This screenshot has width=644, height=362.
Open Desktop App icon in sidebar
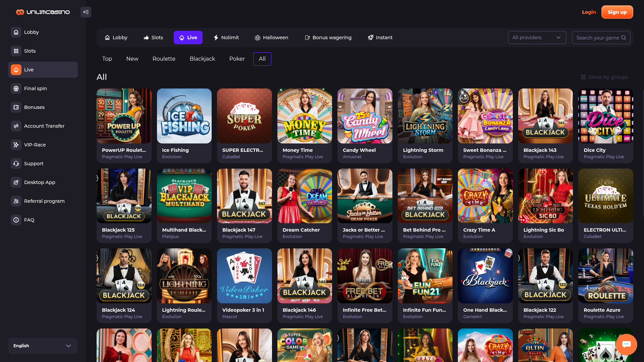coord(16,182)
